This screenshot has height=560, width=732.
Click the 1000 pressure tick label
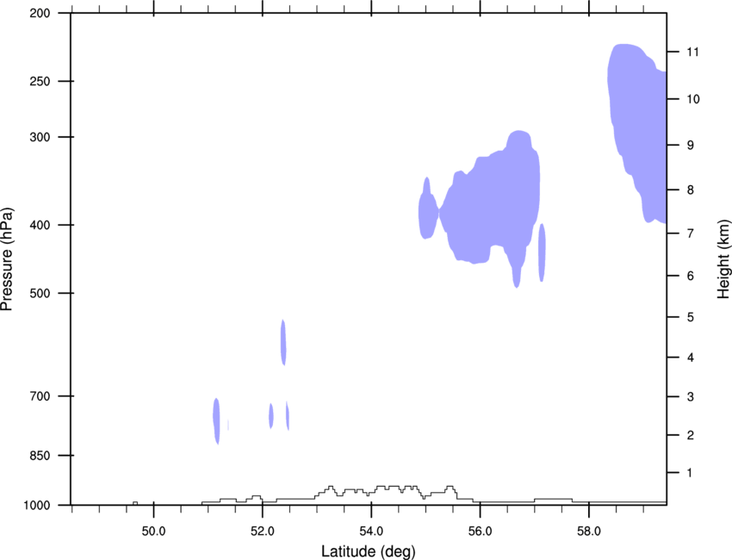point(37,506)
